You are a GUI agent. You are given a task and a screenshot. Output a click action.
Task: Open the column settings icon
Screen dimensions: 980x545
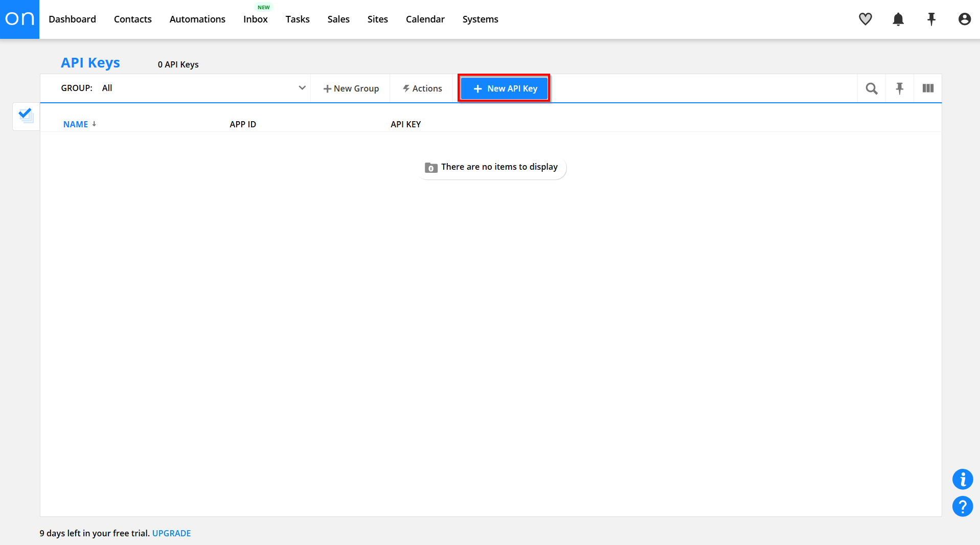click(928, 88)
